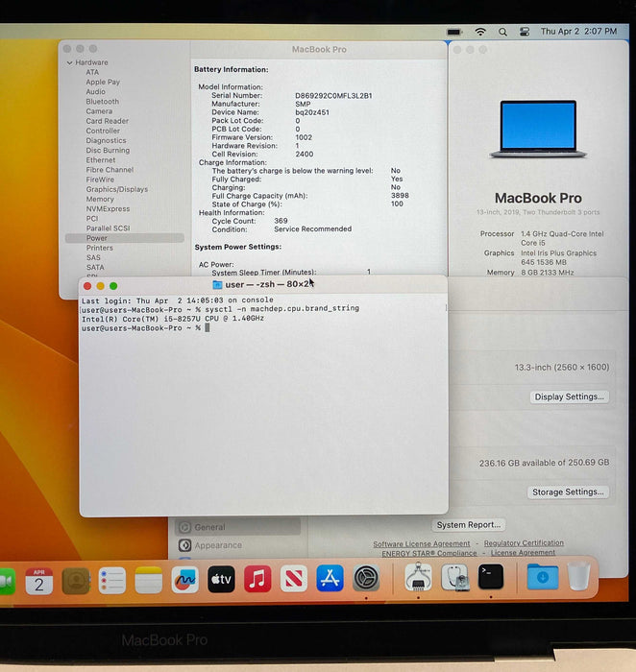Select Memory in hardware list
636x672 pixels.
coord(100,200)
